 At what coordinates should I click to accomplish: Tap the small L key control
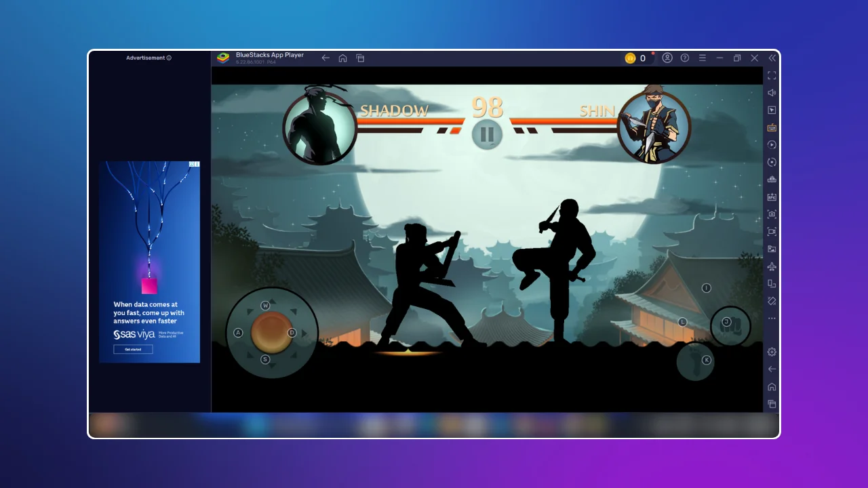683,322
